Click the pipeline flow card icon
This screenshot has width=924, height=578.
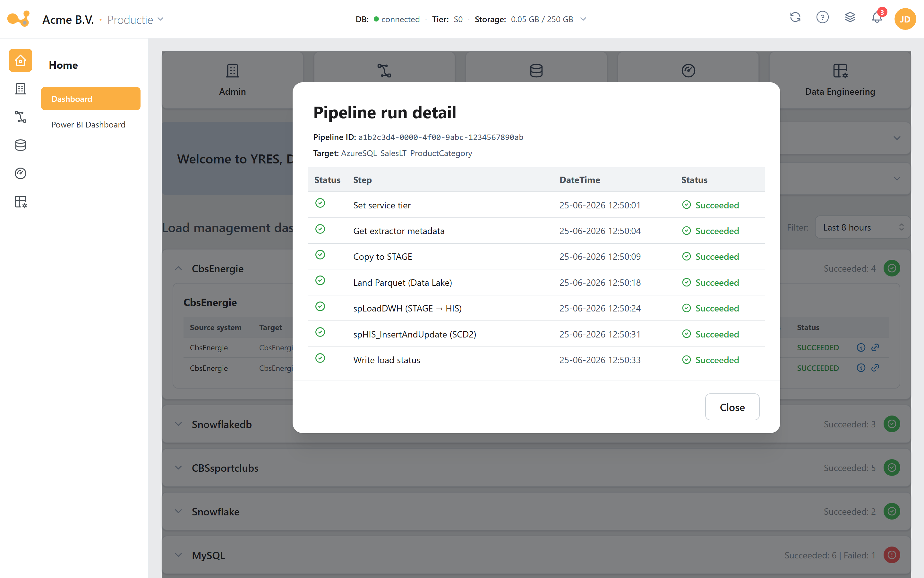pos(384,71)
